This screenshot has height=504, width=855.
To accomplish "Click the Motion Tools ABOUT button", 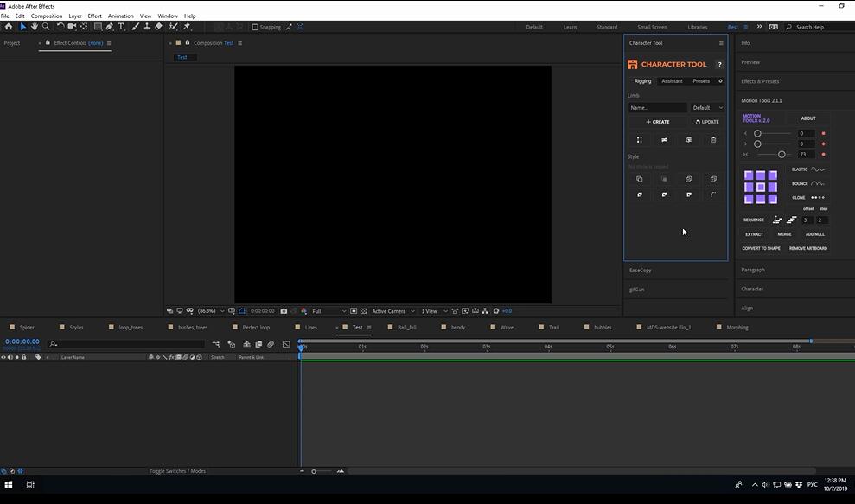I will click(808, 118).
